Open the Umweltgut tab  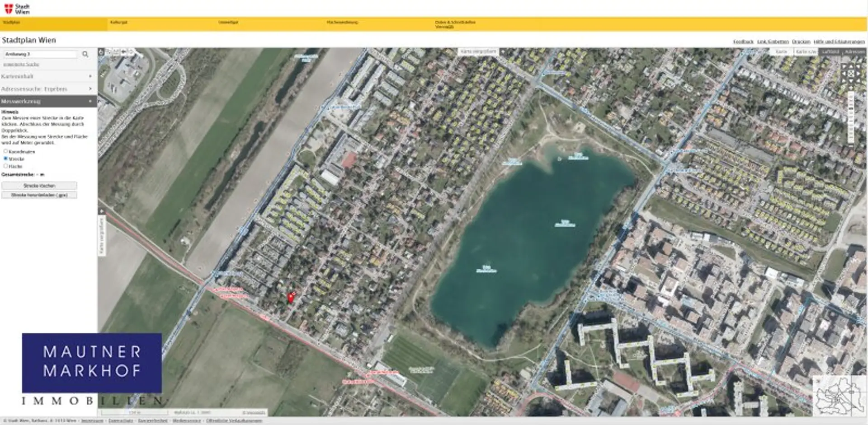pyautogui.click(x=228, y=22)
